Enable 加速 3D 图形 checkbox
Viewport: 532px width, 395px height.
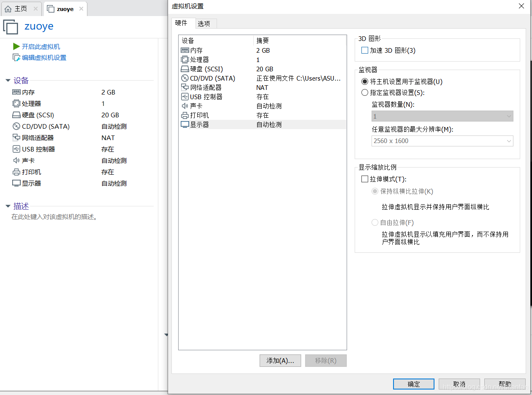365,50
